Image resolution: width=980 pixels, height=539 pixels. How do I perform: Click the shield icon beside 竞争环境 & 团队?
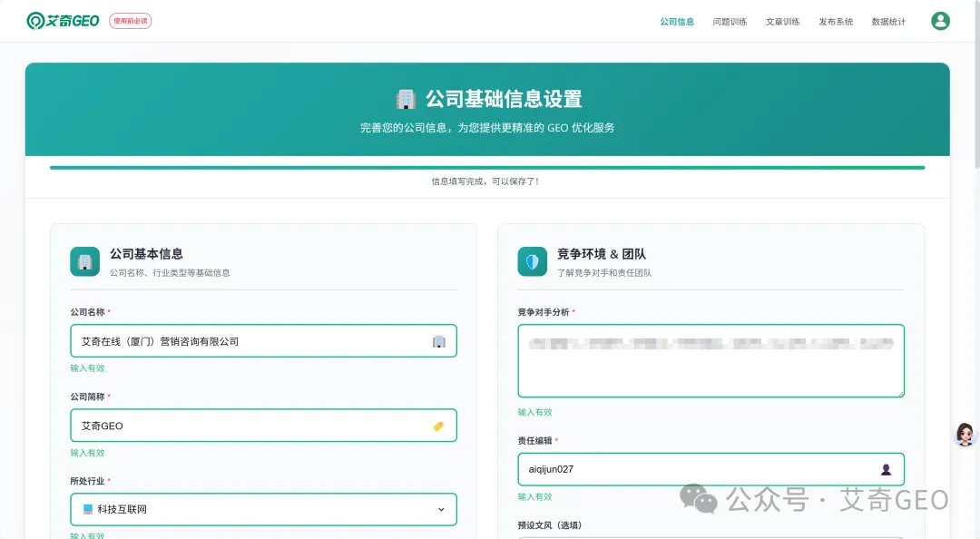tap(533, 261)
